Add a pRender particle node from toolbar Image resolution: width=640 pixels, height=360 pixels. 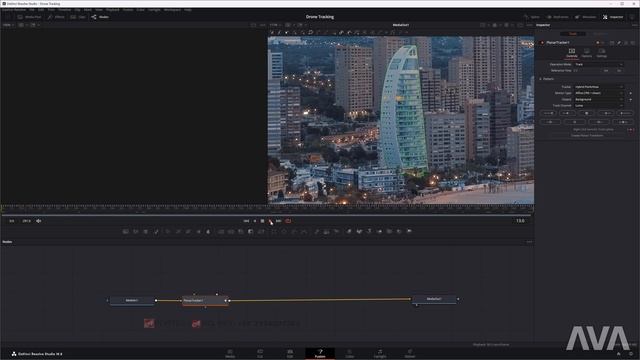click(x=336, y=231)
